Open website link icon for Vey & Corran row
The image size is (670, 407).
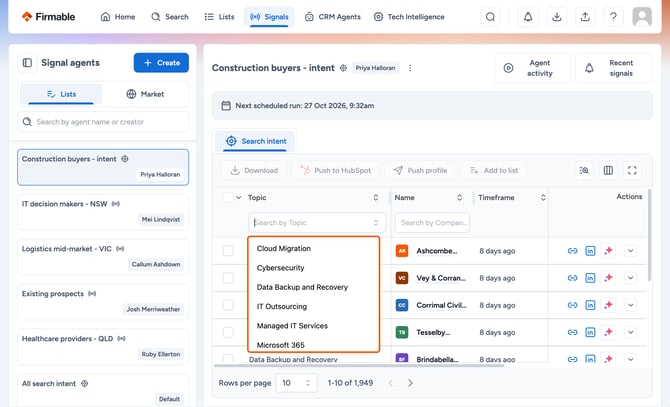(x=572, y=278)
